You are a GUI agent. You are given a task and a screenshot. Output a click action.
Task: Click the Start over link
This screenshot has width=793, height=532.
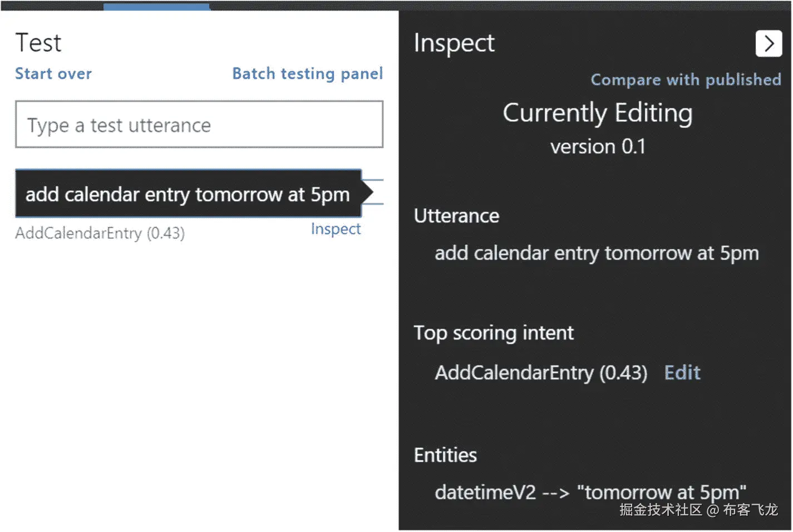point(53,74)
